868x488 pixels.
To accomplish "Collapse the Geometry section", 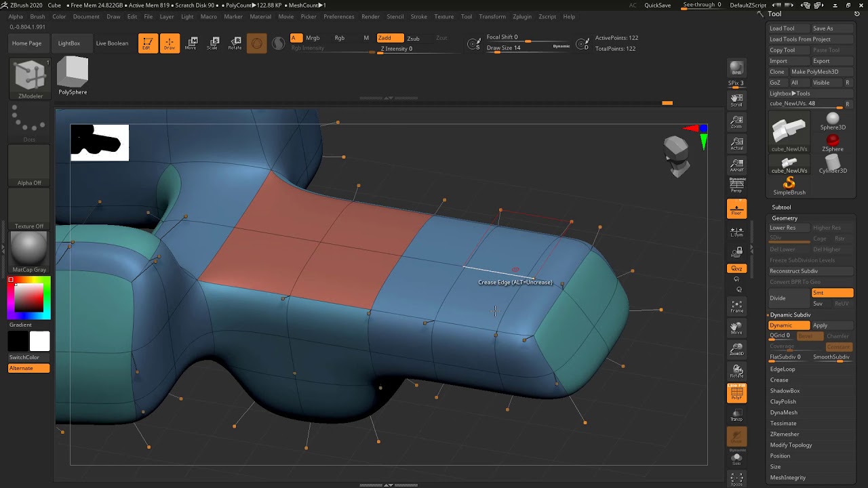I will click(x=785, y=218).
